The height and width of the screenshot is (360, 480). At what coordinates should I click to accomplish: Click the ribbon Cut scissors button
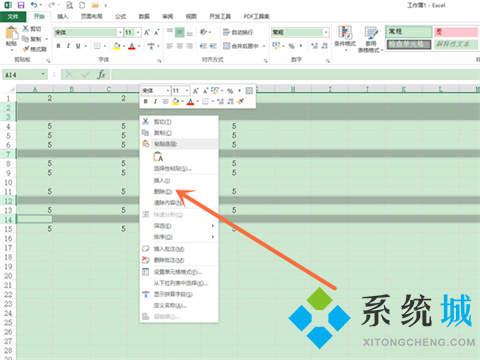click(31, 29)
